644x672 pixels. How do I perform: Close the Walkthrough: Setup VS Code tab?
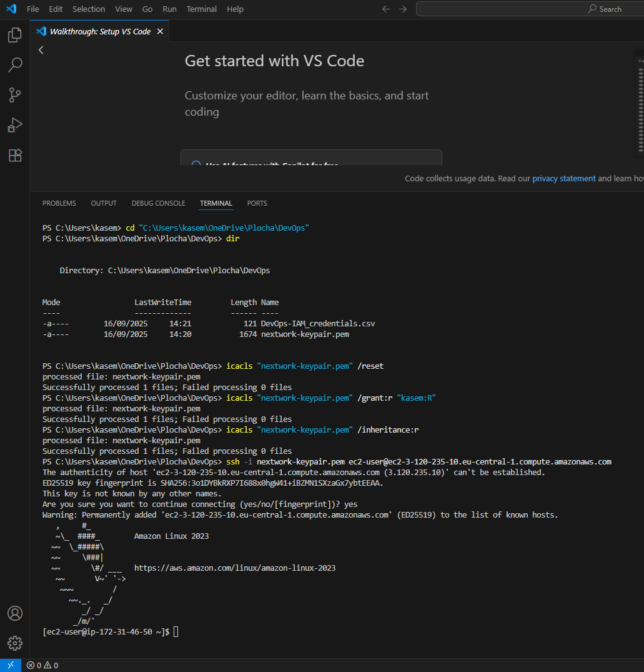coord(160,31)
